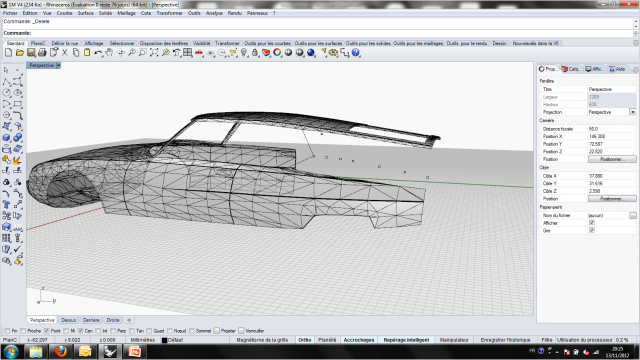Click the padlock Lock objects icon

pyautogui.click(x=255, y=53)
